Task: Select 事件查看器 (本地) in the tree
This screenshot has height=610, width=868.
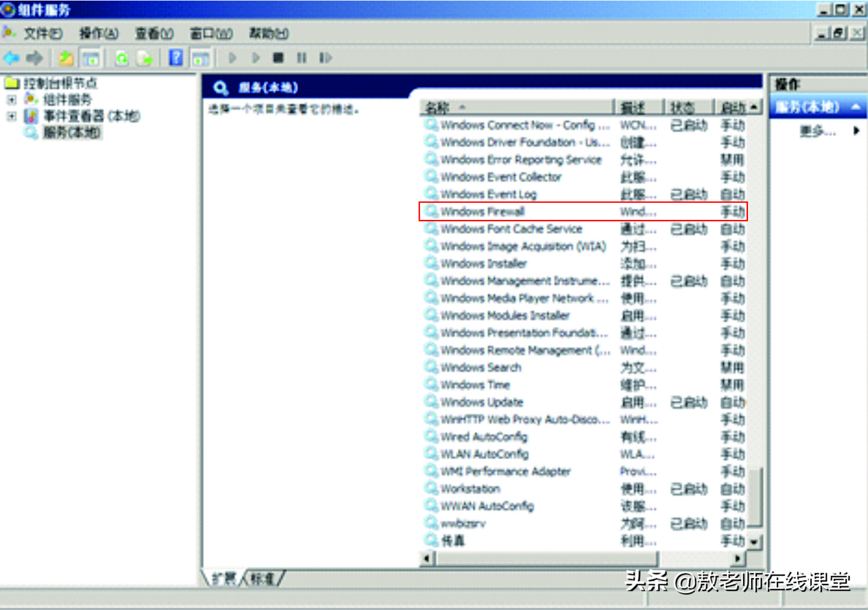Action: 92,116
